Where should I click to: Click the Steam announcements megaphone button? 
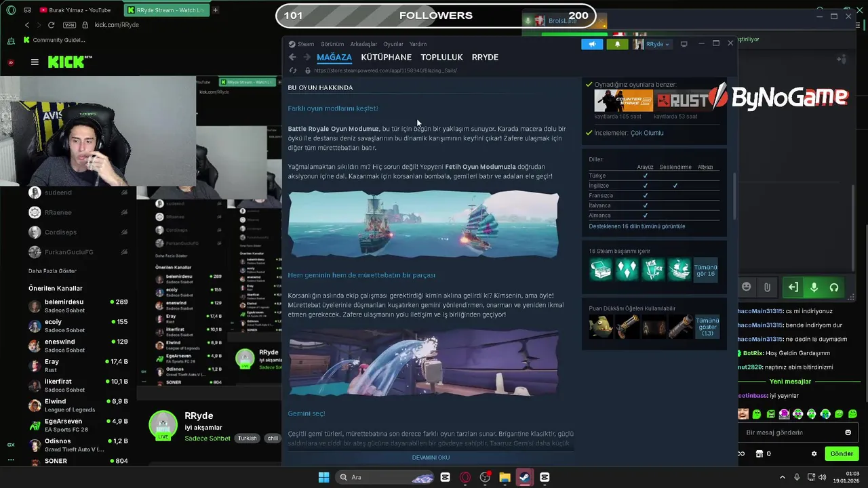592,44
